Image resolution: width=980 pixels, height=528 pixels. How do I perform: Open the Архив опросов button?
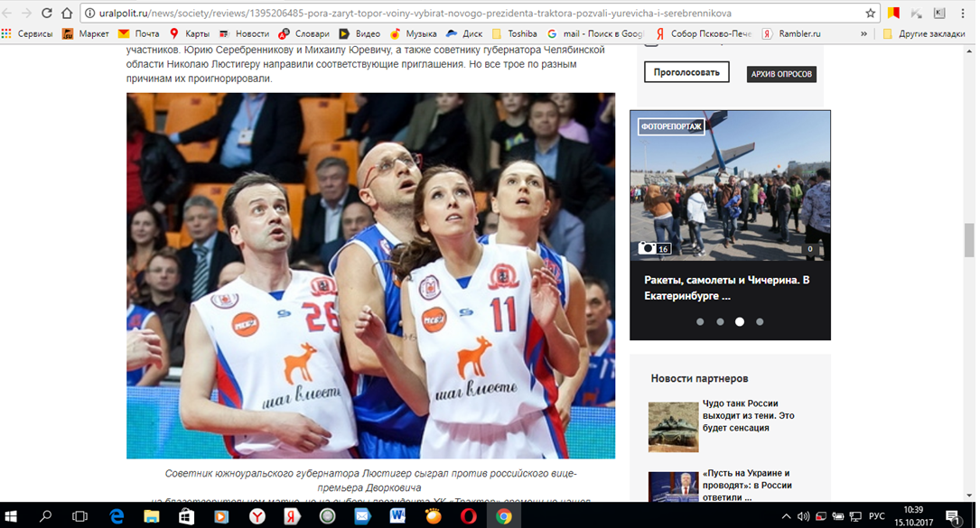[x=781, y=74]
